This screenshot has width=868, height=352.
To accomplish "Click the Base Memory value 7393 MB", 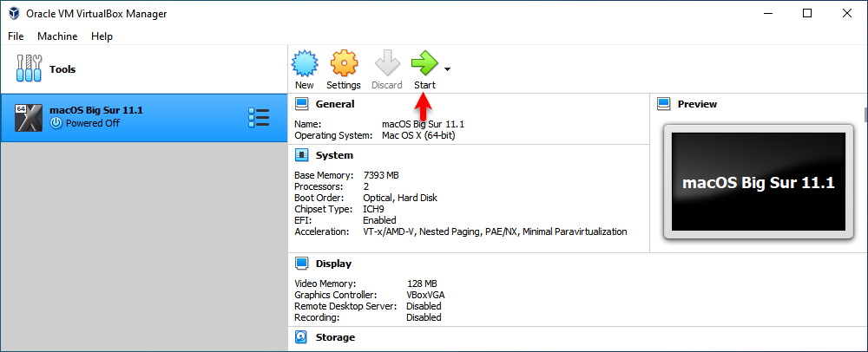I will [381, 175].
